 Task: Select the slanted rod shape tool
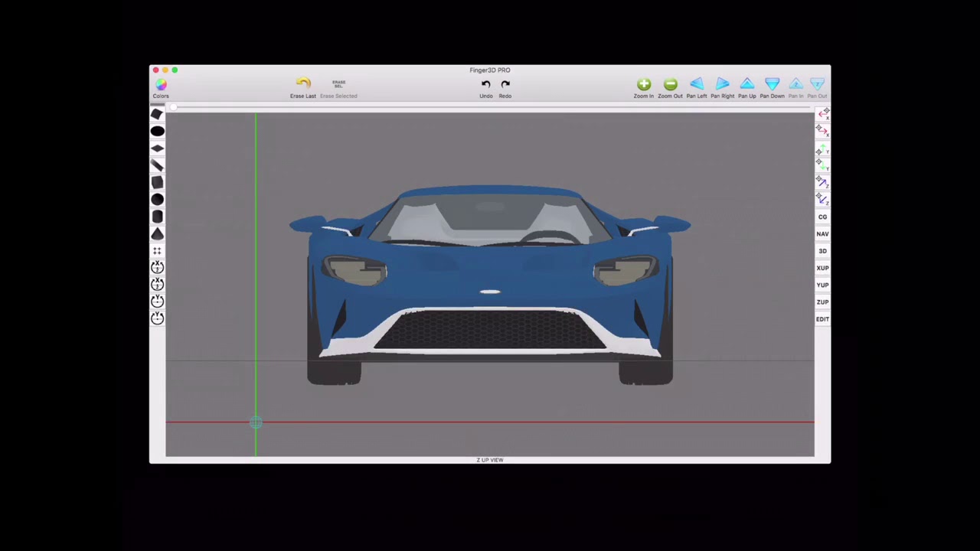(x=157, y=165)
